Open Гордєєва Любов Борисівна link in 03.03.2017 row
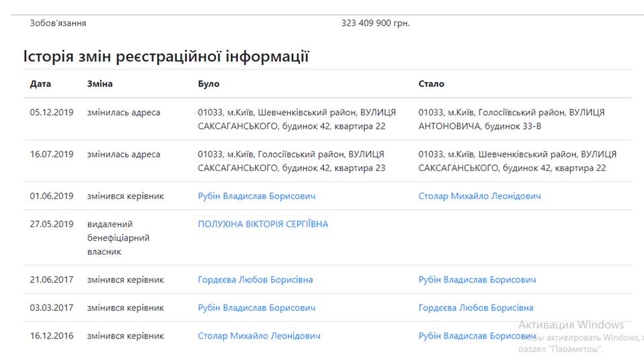Viewport: 644px width, 362px height. (476, 308)
